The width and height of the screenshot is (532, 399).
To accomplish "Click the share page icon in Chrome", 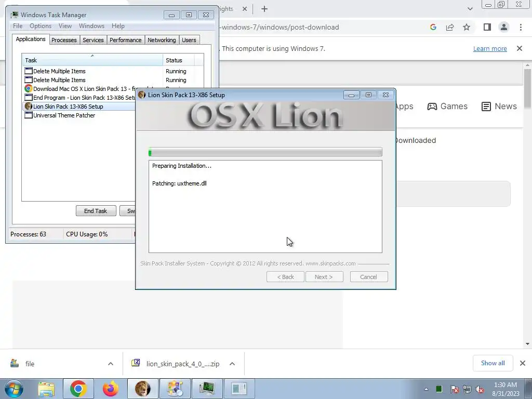I will click(450, 27).
